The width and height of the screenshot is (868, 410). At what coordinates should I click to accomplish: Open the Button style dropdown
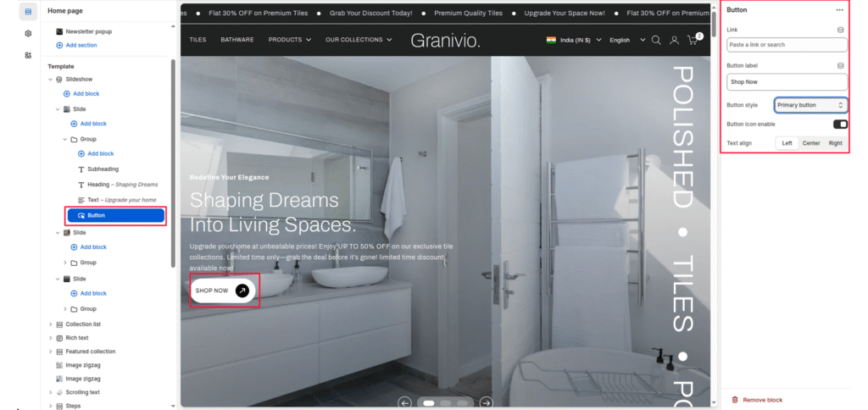[x=810, y=105]
